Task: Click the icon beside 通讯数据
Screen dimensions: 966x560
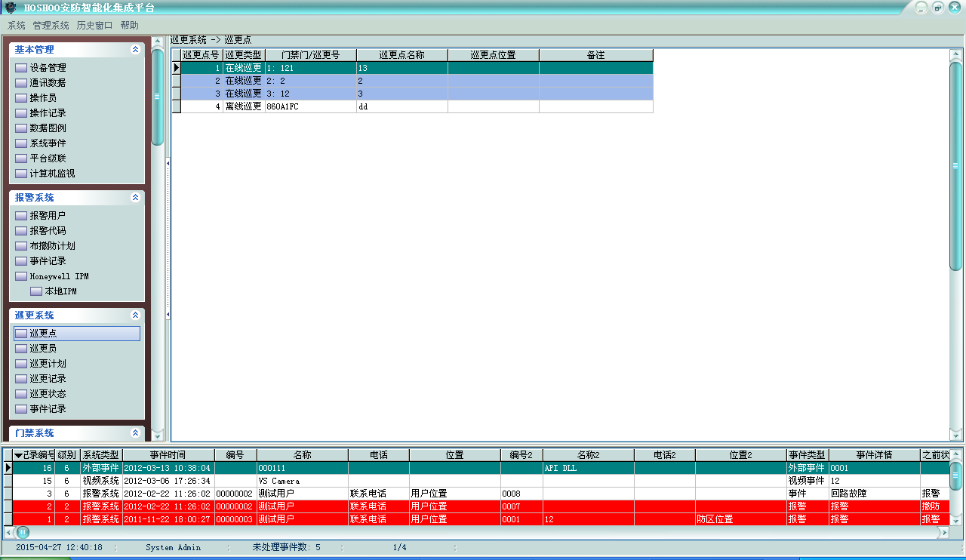Action: coord(21,83)
